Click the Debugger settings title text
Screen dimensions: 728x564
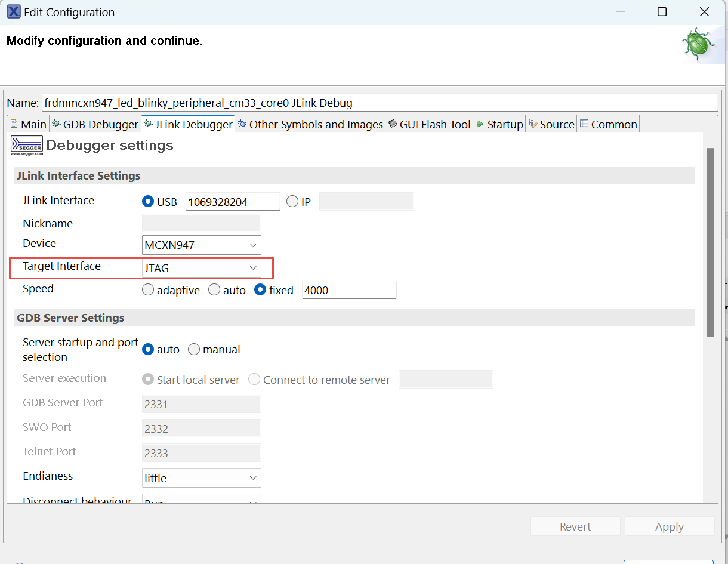point(110,145)
